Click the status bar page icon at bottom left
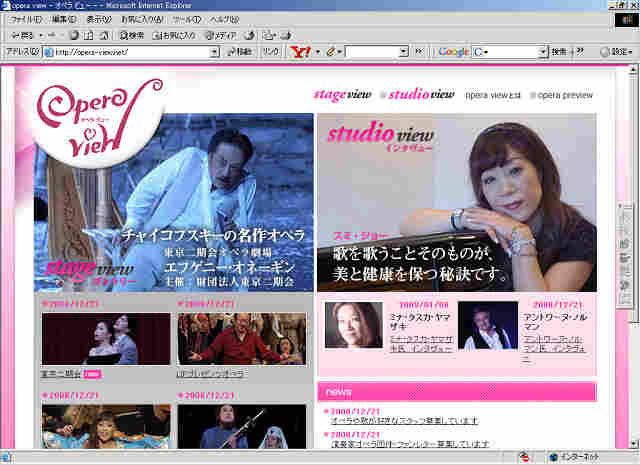This screenshot has height=465, width=640. click(x=6, y=457)
